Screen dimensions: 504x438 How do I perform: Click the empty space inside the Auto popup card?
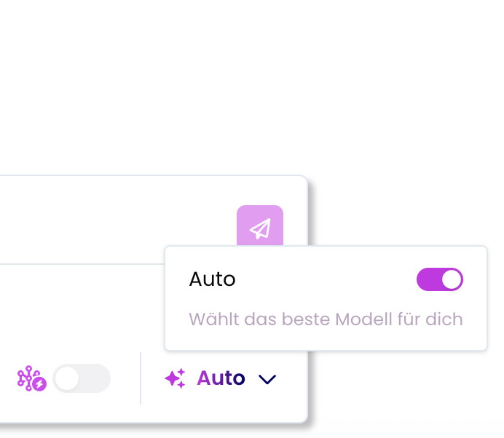(325, 340)
